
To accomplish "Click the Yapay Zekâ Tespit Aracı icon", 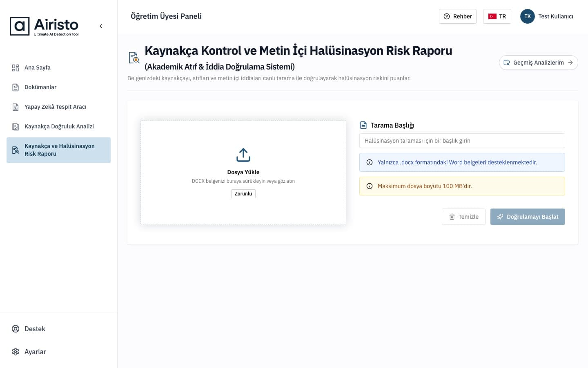I will coord(16,107).
